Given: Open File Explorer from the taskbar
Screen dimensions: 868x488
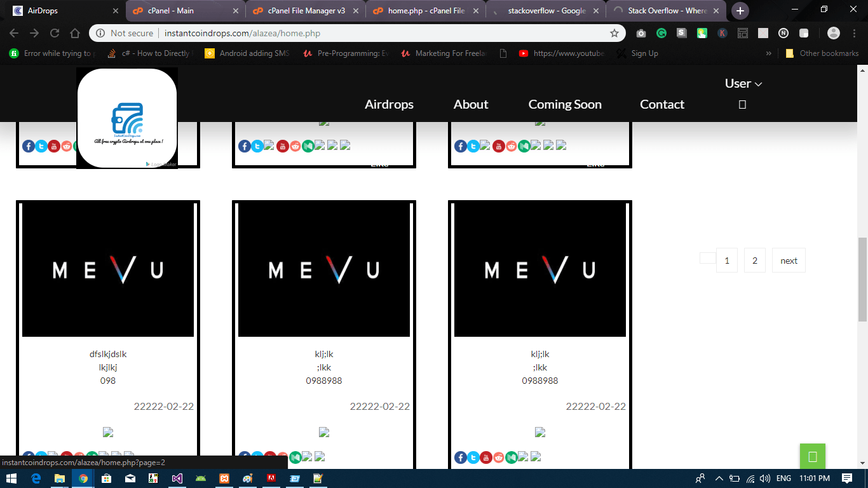Looking at the screenshot, I should (x=60, y=478).
